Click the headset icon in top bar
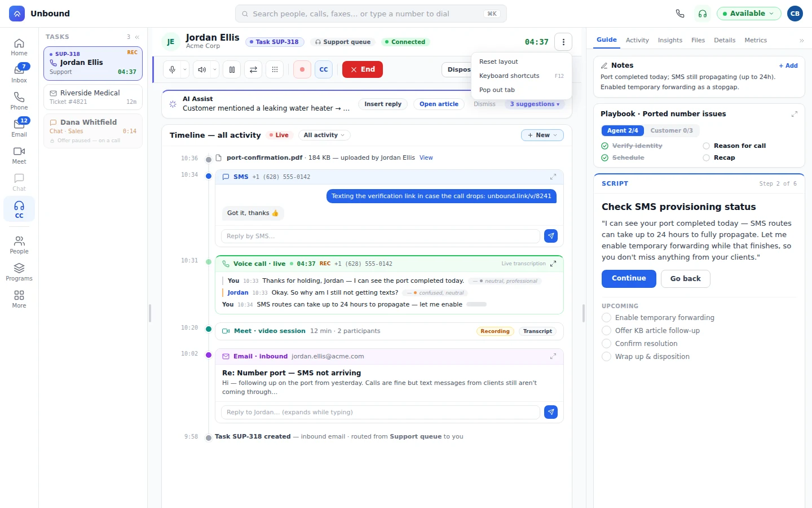Screen dimensions: 812x508 pyautogui.click(x=703, y=14)
